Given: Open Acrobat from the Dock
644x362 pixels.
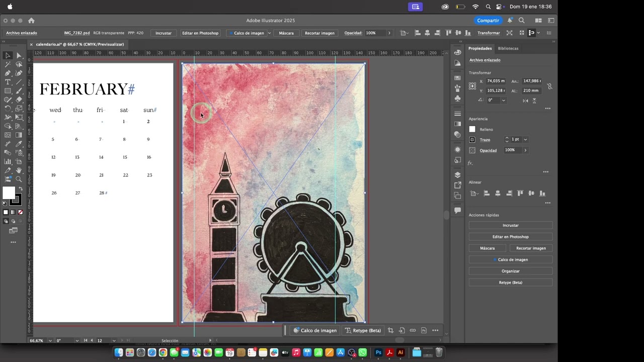Looking at the screenshot, I should (389, 353).
